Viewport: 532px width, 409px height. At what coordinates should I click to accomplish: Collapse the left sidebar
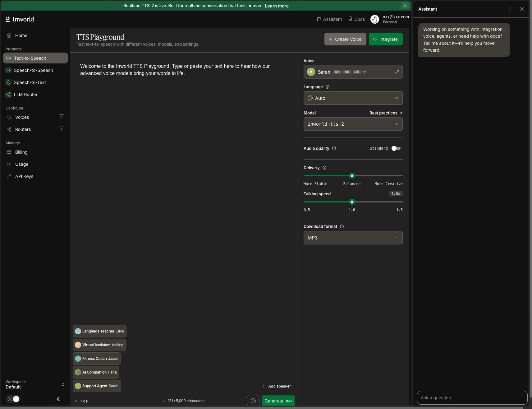point(58,399)
